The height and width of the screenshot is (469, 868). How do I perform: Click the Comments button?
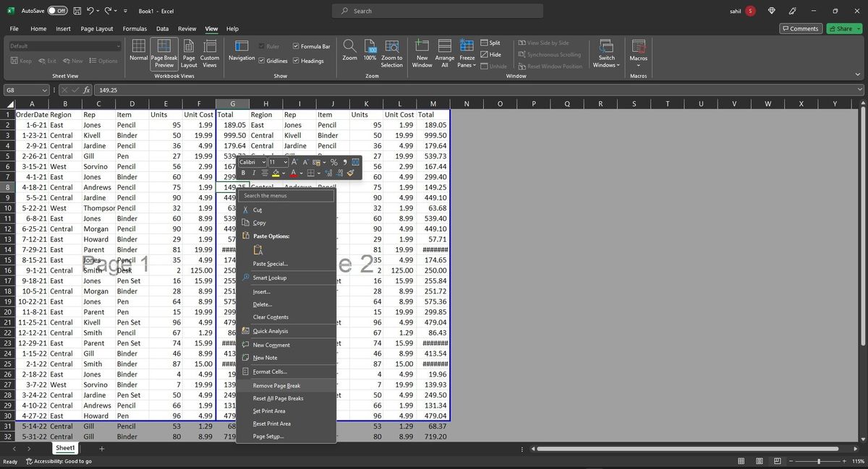click(x=801, y=29)
